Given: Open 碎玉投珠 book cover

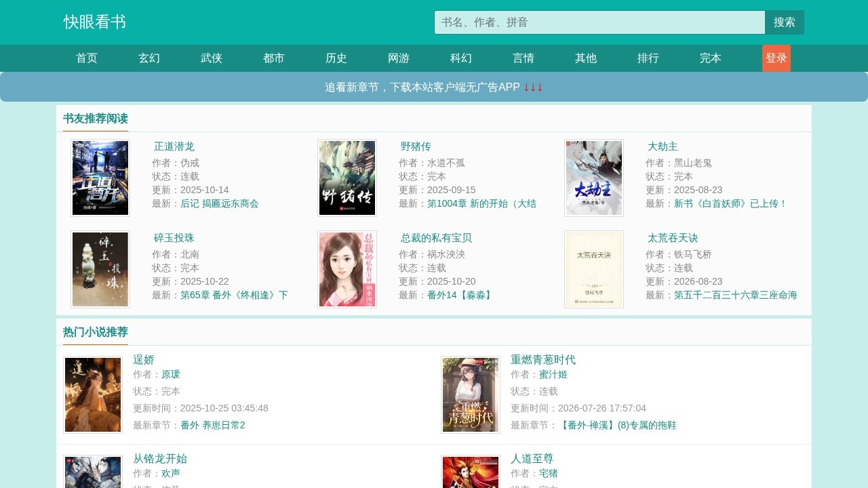Looking at the screenshot, I should 100,269.
